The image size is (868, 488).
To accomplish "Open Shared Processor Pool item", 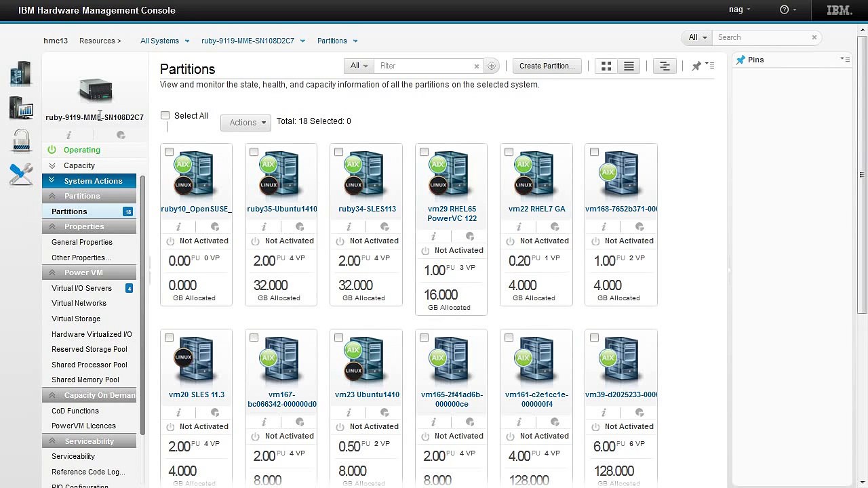I will coord(90,365).
